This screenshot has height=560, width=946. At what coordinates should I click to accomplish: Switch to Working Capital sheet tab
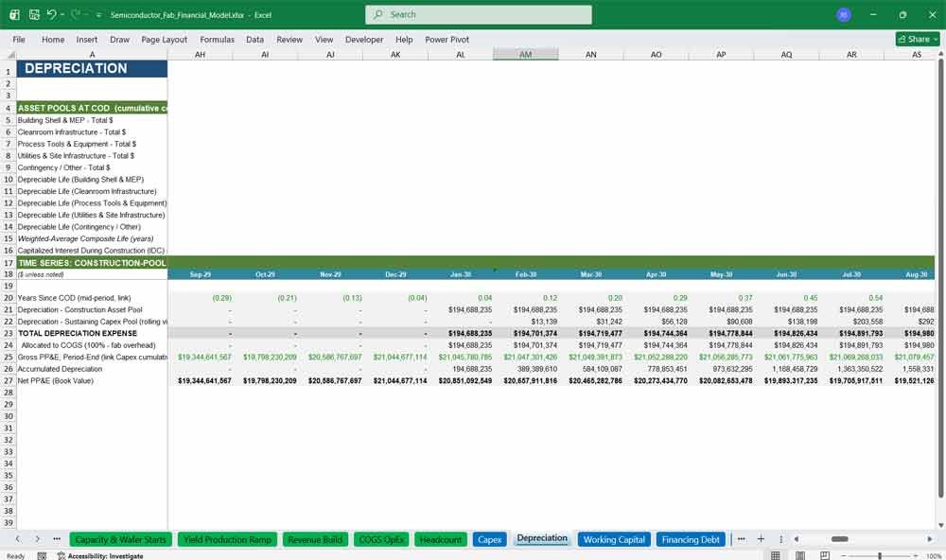click(614, 539)
